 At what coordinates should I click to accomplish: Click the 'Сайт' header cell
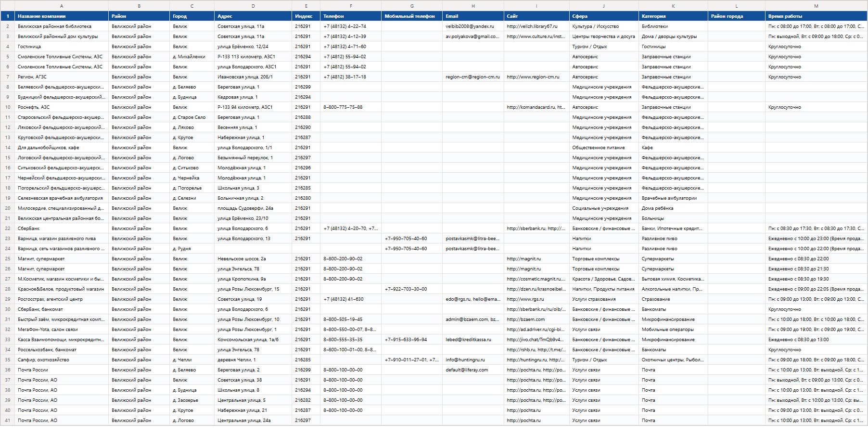pyautogui.click(x=536, y=16)
